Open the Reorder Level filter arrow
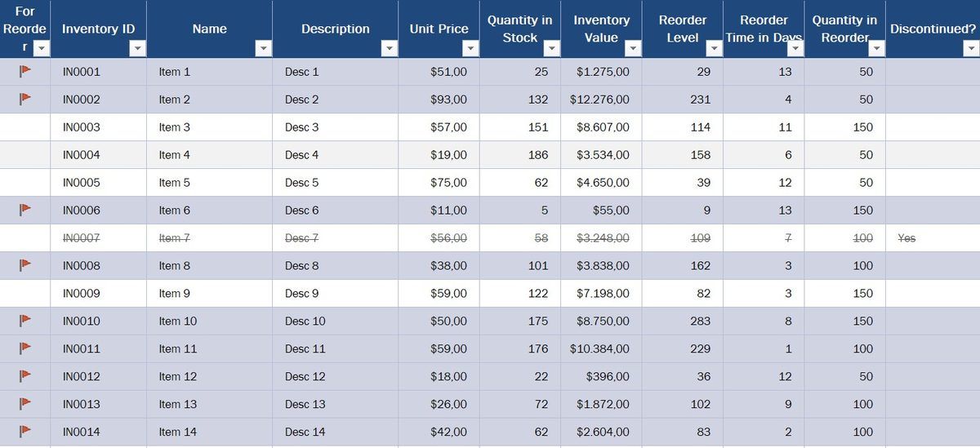The height and width of the screenshot is (448, 980). (714, 49)
